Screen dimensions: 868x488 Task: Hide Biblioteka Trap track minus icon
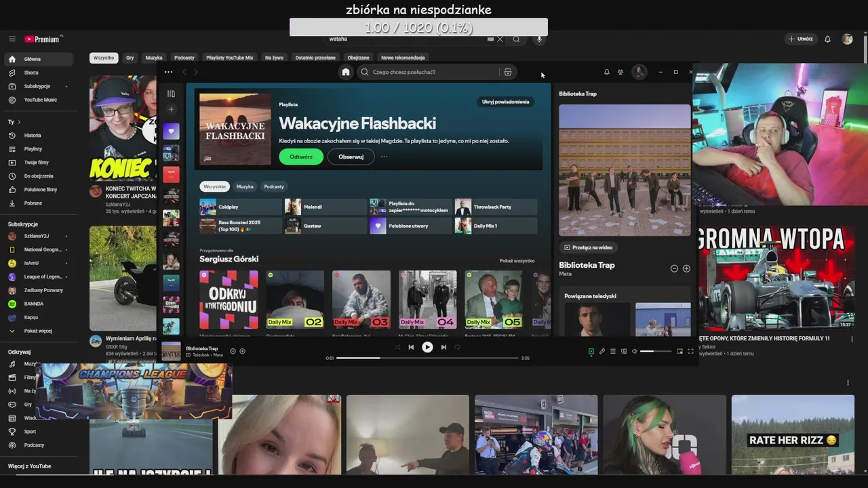point(674,268)
